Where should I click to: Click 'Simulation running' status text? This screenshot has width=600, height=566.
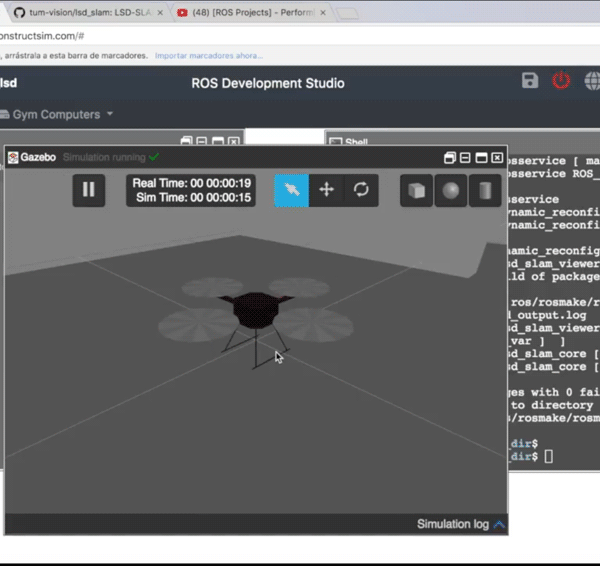point(104,157)
